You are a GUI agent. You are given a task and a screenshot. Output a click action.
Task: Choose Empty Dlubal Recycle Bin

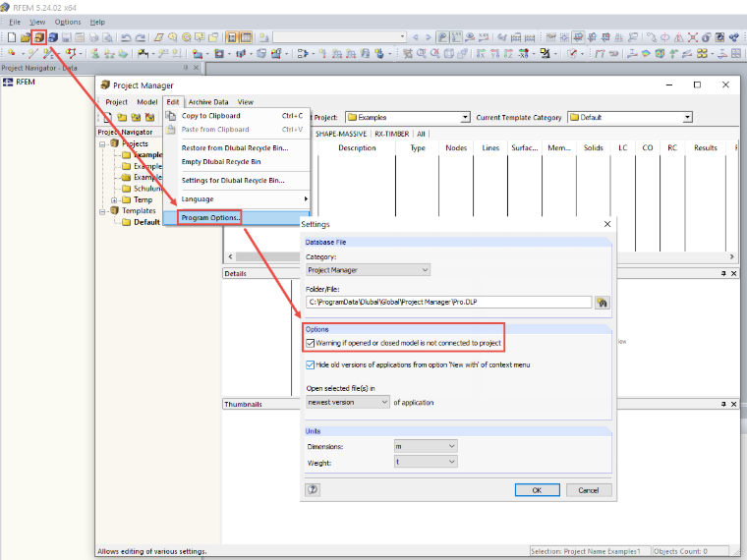[x=236, y=162]
